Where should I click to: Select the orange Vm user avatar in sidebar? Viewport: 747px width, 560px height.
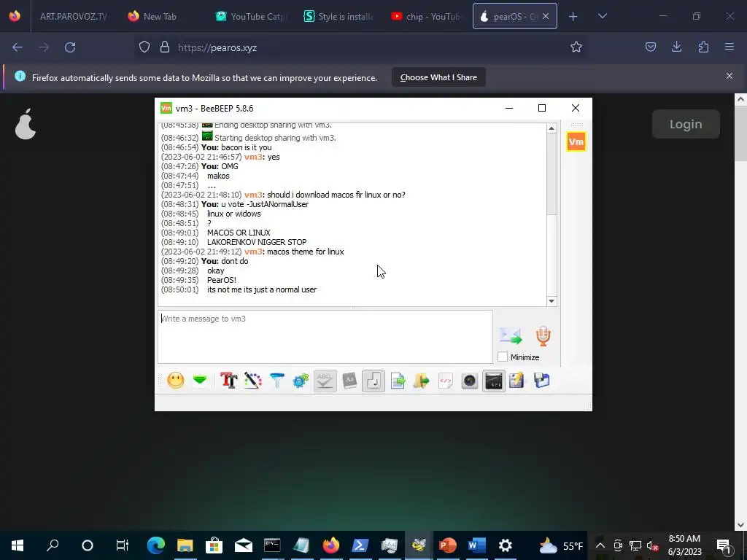(x=576, y=141)
